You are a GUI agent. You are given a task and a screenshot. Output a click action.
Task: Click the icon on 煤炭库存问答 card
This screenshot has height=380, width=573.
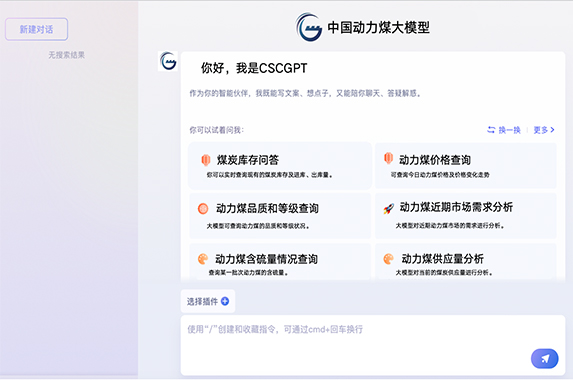click(x=206, y=160)
